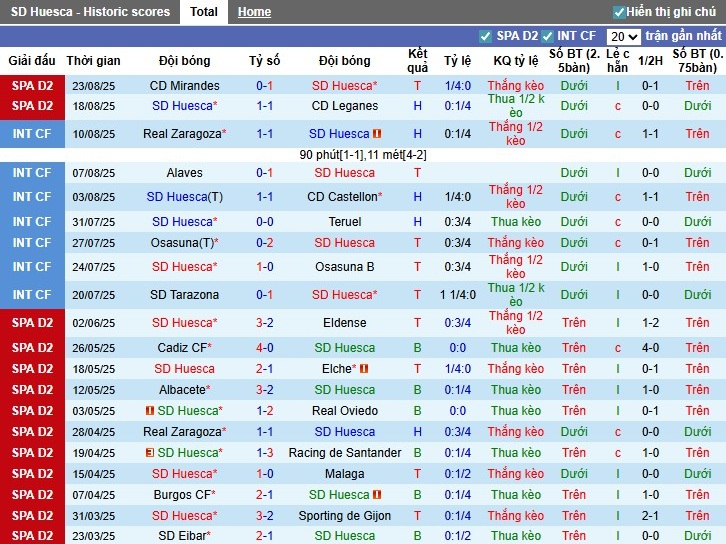This screenshot has width=726, height=544.
Task: Click half-time score 4-0 on Cadiz row
Action: [650, 348]
